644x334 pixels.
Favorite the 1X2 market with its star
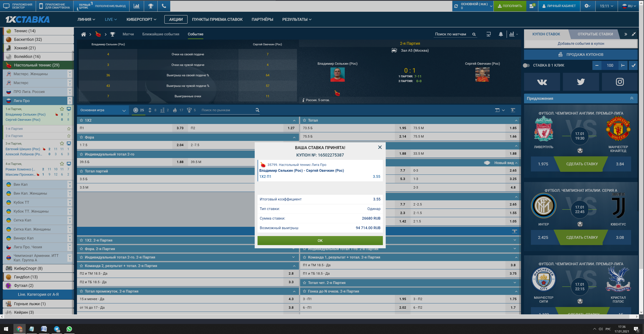click(81, 120)
